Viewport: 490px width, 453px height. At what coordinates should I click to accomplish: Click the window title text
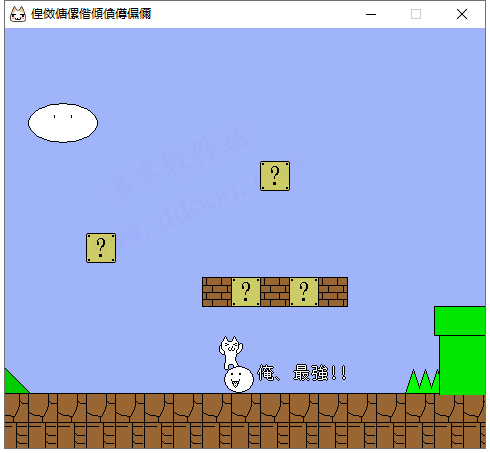click(x=91, y=14)
